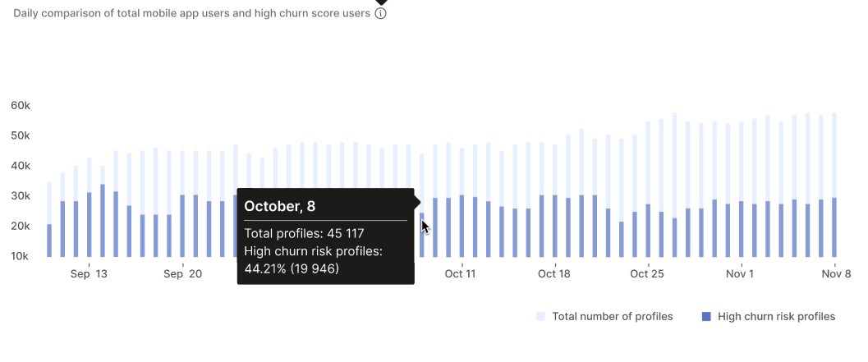Toggle the "High churn risk profiles" legend label

776,317
